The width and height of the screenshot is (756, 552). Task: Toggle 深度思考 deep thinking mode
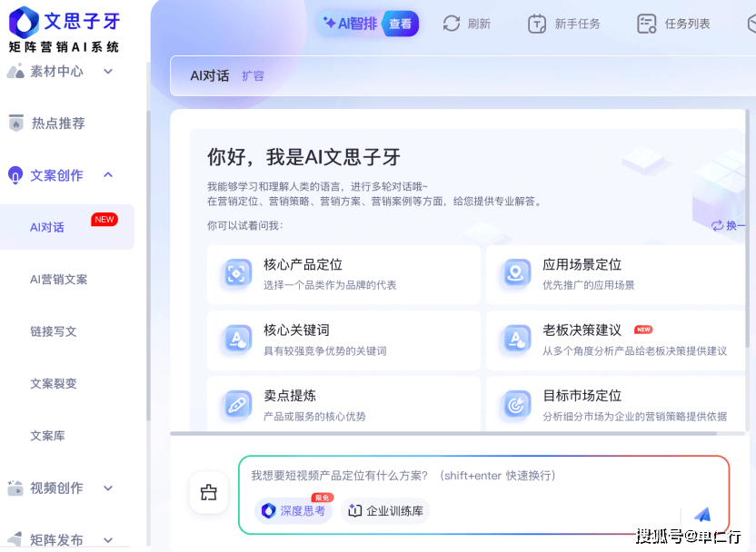pos(293,511)
